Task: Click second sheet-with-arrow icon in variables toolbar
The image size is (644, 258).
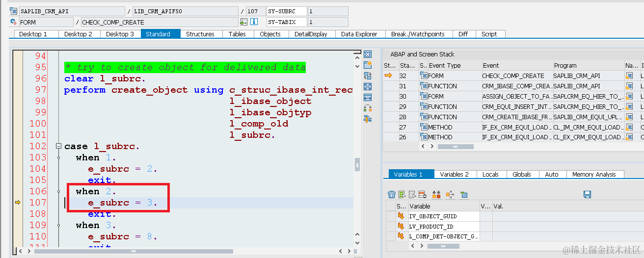Action: pos(412,195)
